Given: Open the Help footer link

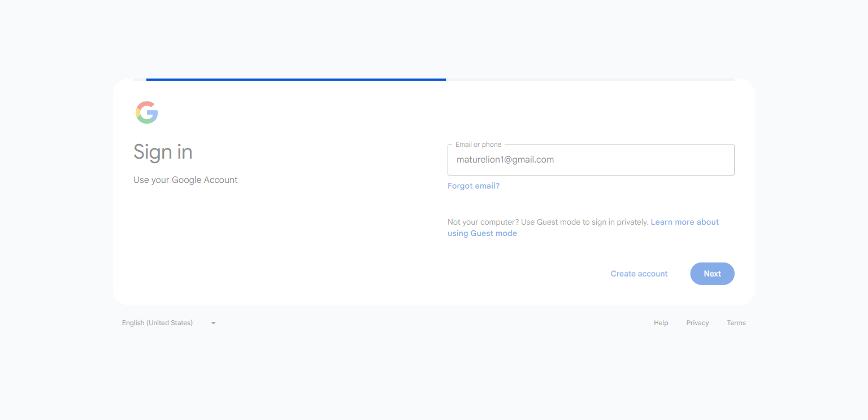Looking at the screenshot, I should tap(661, 323).
